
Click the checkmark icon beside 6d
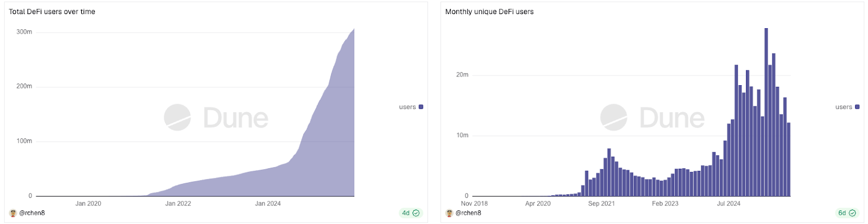click(852, 213)
